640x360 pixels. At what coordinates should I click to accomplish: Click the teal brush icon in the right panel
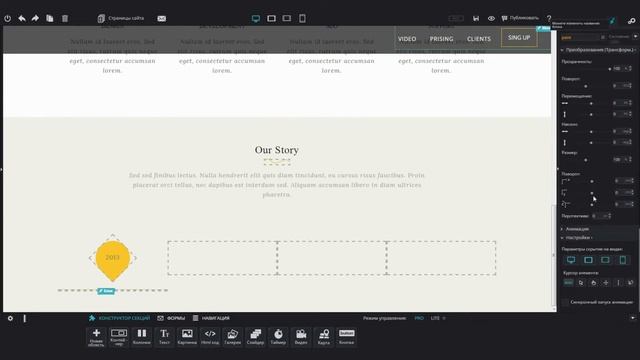tap(612, 21)
